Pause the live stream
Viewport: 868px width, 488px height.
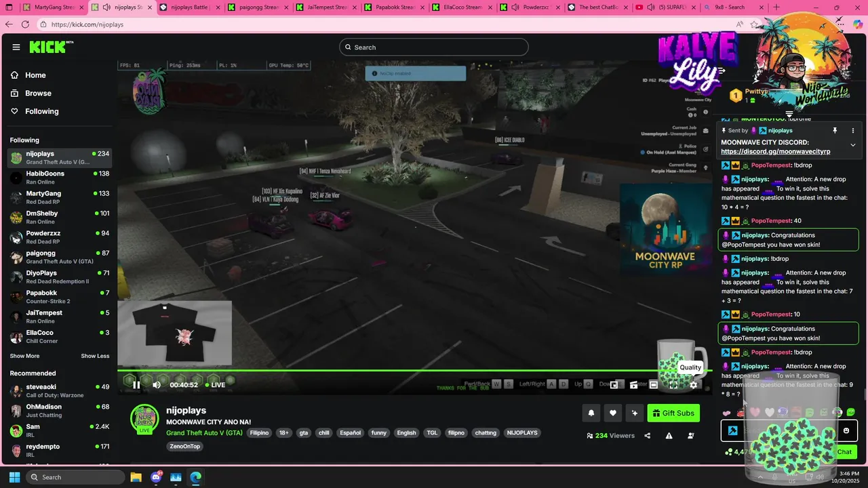coord(136,385)
